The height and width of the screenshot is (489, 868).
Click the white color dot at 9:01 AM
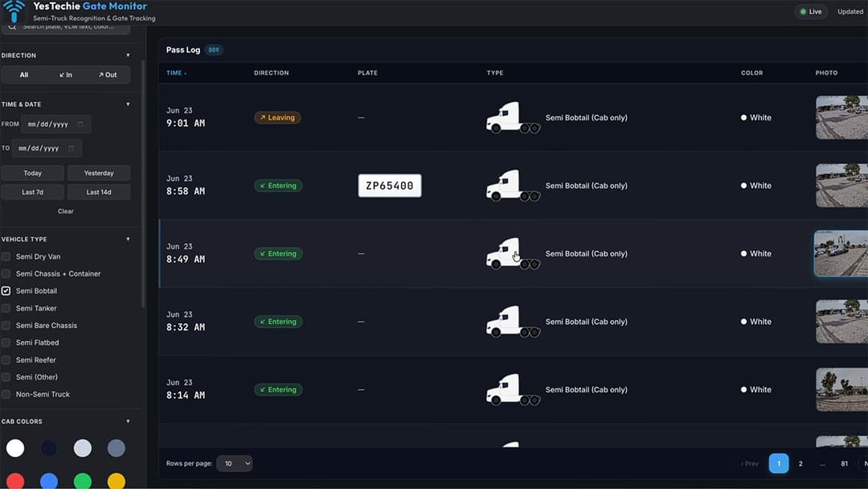pyautogui.click(x=743, y=117)
